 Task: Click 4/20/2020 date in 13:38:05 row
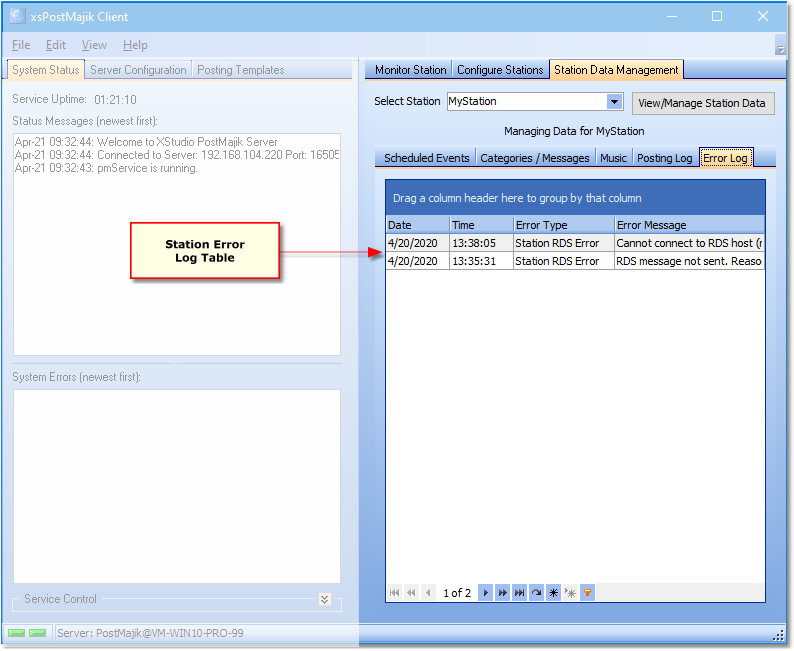coord(417,243)
